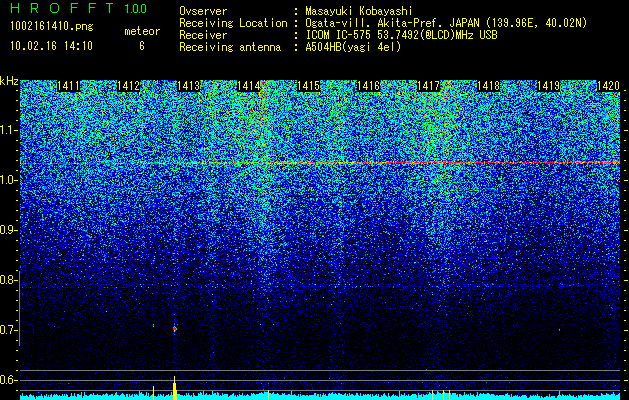Click the 0.6 frequency axis label
629x400 pixels.
[8, 380]
